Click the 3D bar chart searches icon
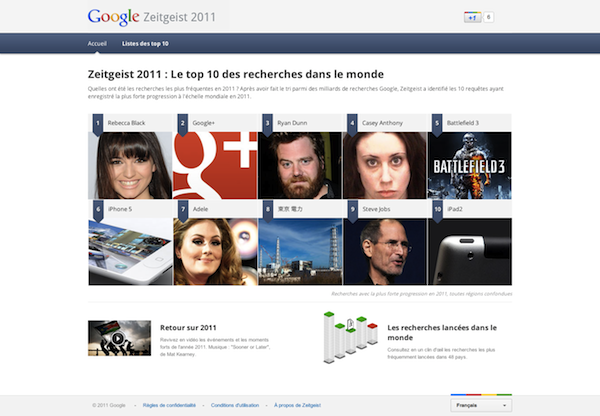600x416 pixels. [x=351, y=337]
